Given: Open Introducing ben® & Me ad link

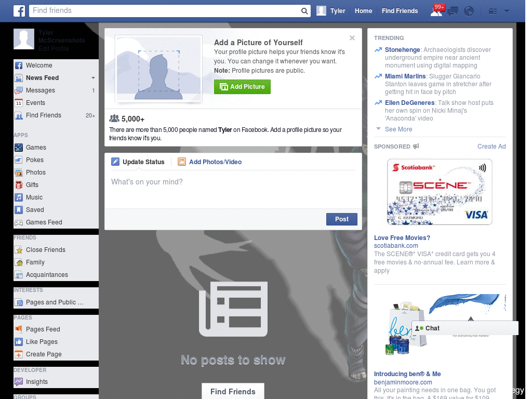Looking at the screenshot, I should pos(407,374).
